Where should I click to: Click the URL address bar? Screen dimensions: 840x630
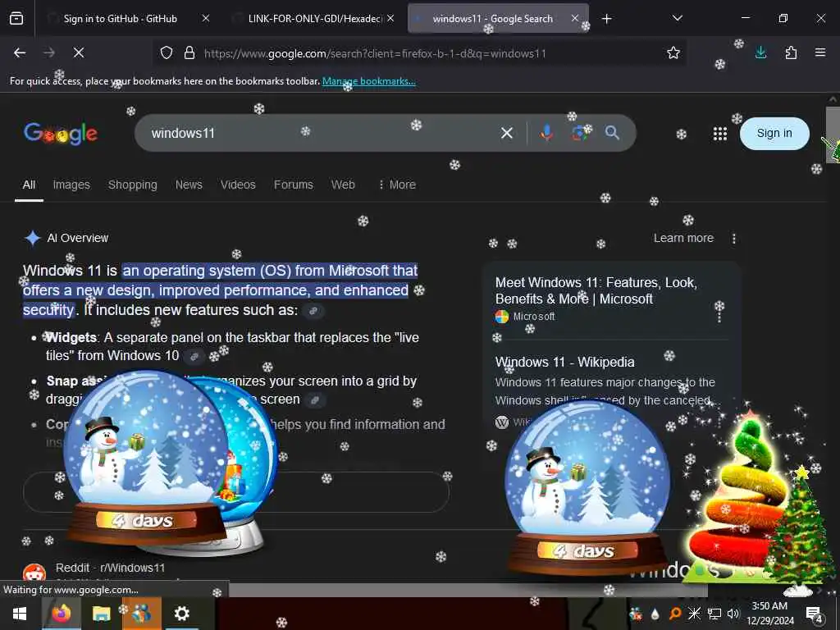click(x=375, y=53)
